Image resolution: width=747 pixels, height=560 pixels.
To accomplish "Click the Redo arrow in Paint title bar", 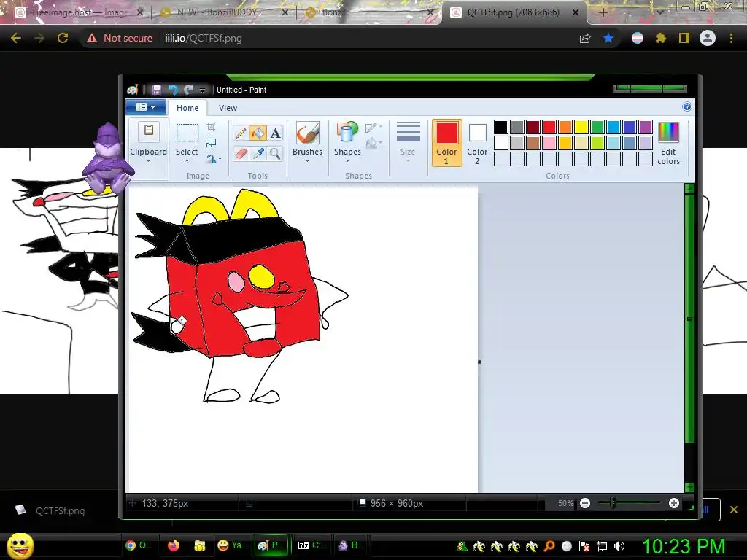I will coord(189,90).
